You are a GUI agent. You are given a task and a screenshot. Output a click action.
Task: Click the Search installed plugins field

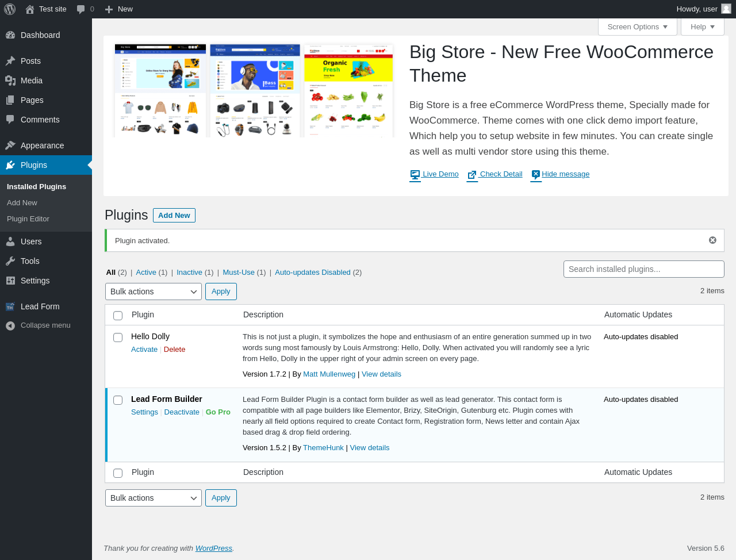[644, 269]
